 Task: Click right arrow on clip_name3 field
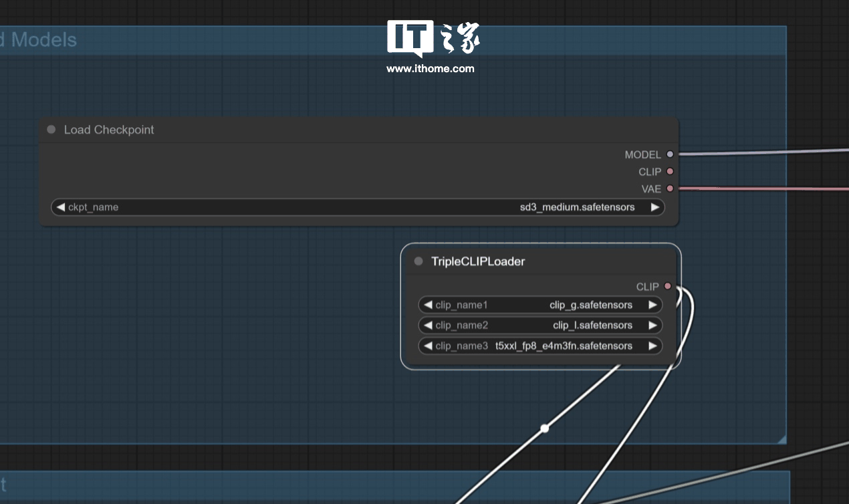tap(652, 346)
